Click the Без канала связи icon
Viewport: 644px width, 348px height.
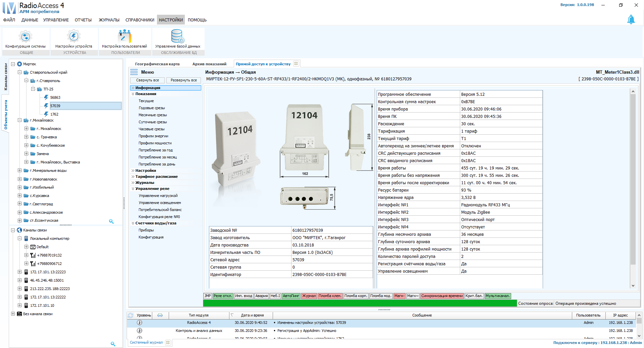pyautogui.click(x=19, y=314)
